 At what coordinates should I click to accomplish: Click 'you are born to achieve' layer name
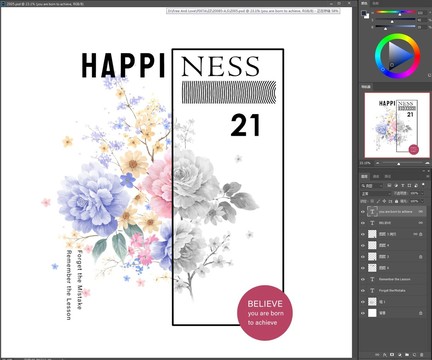[x=395, y=212]
